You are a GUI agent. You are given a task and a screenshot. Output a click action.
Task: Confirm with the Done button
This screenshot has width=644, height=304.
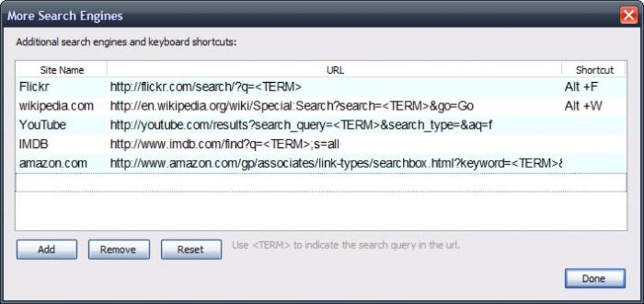(594, 278)
